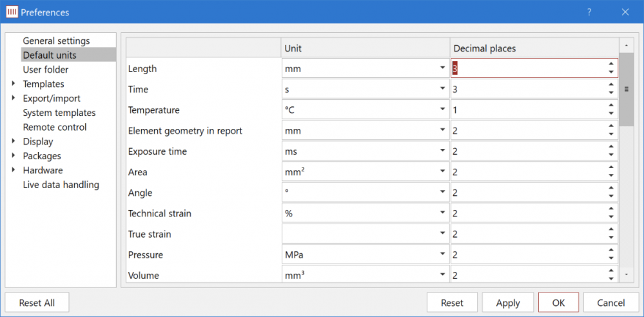Decrease Time decimal places with down arrow

[610, 93]
